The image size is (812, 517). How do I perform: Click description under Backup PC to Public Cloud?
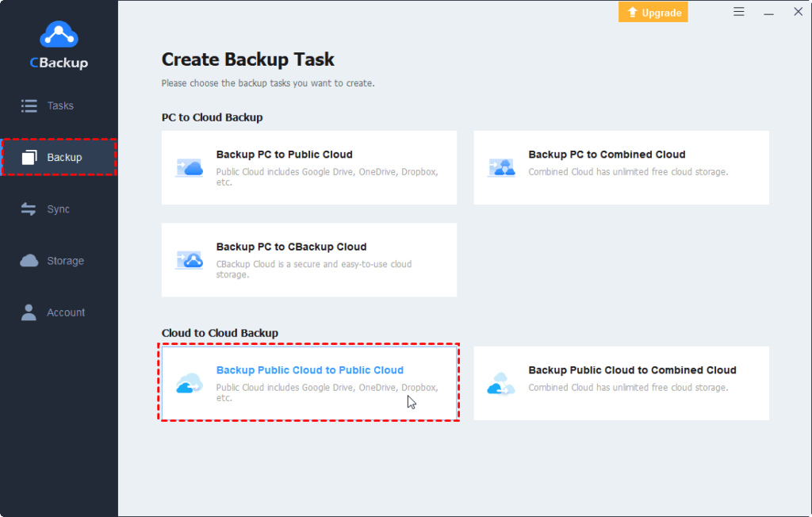(327, 177)
